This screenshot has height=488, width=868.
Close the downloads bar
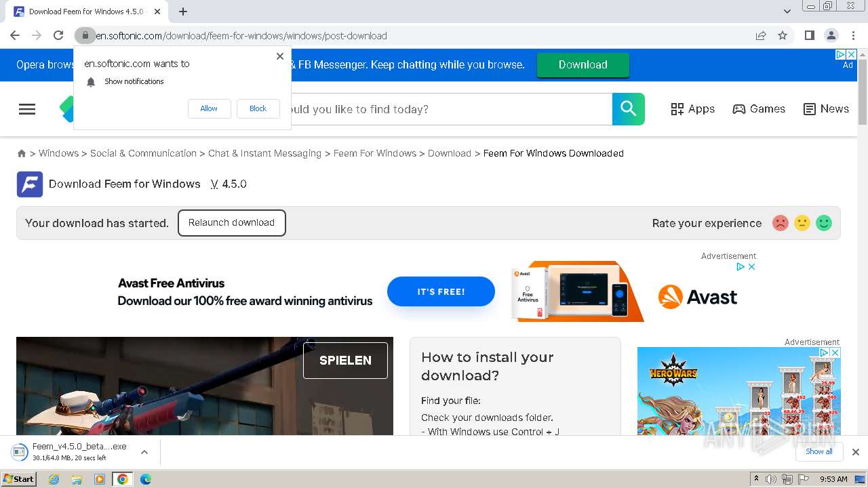click(856, 452)
